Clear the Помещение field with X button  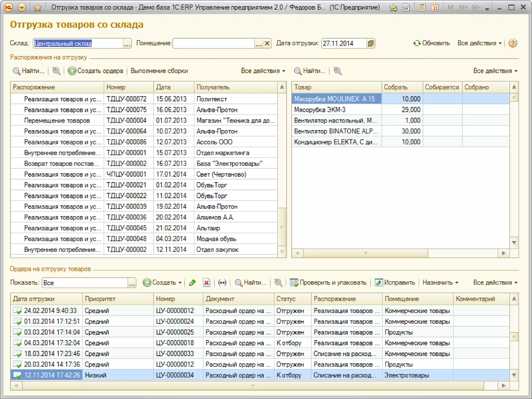pos(267,43)
